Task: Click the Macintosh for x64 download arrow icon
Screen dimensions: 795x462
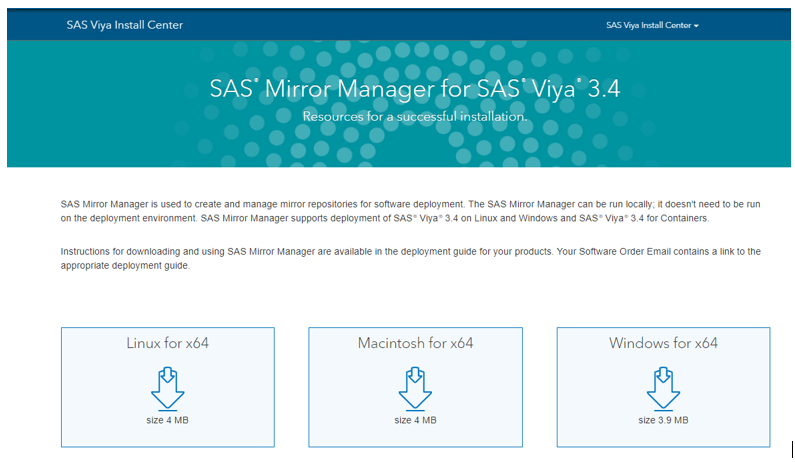Action: [415, 388]
